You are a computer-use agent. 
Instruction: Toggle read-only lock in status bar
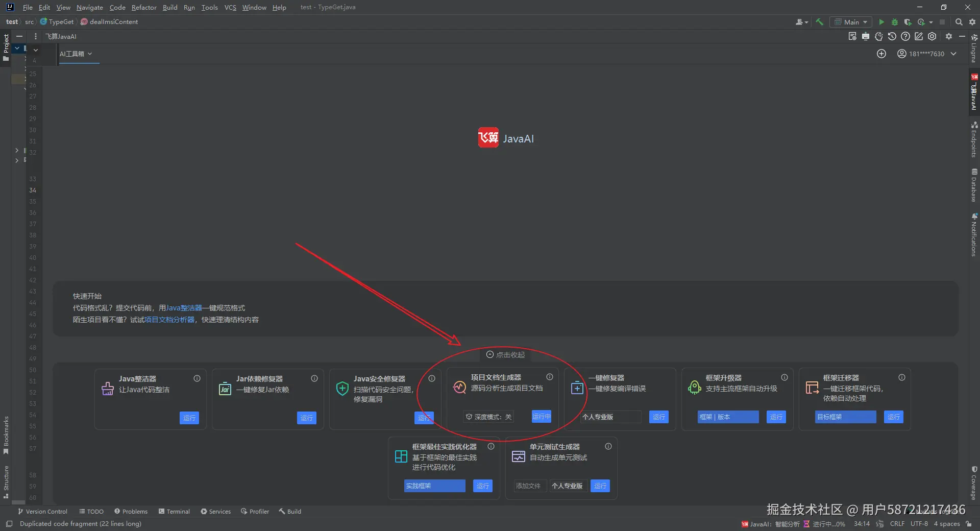(x=969, y=524)
